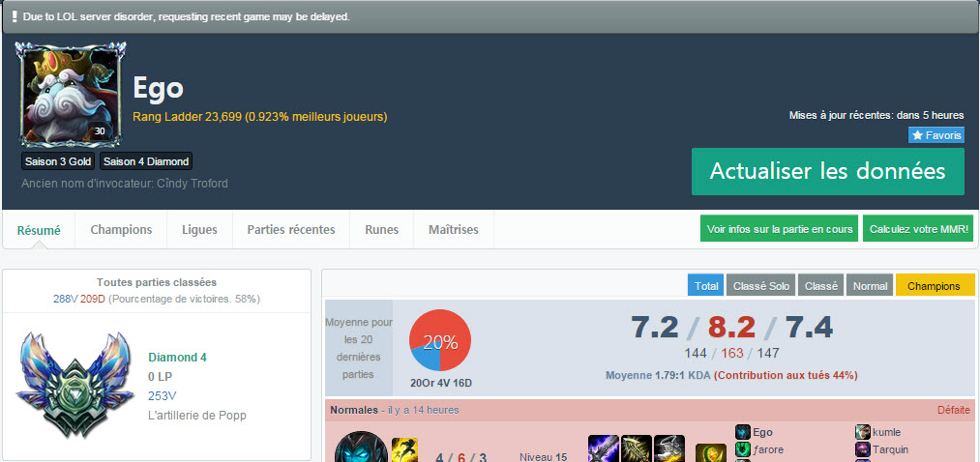
Task: Click the Saison 3 Gold badge
Action: pos(58,161)
